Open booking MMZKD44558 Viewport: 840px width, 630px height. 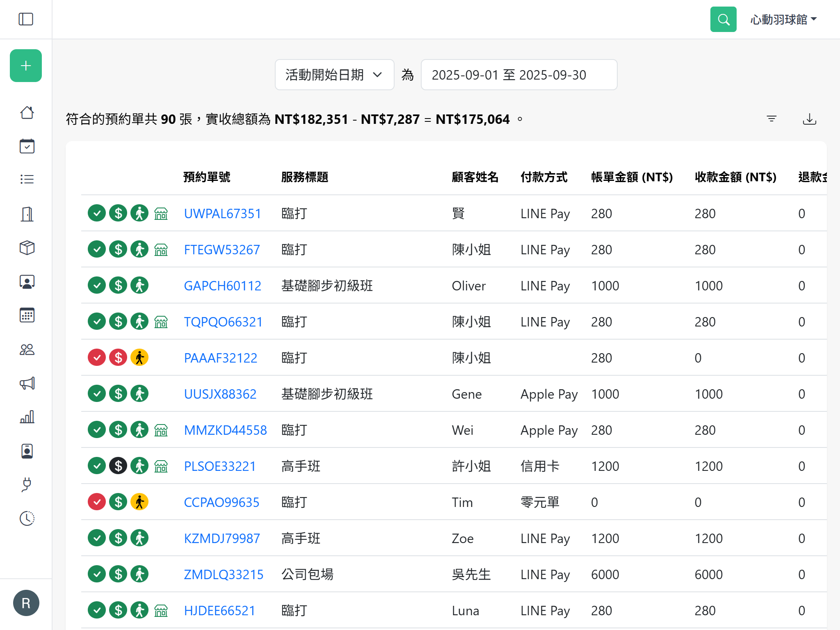click(226, 430)
